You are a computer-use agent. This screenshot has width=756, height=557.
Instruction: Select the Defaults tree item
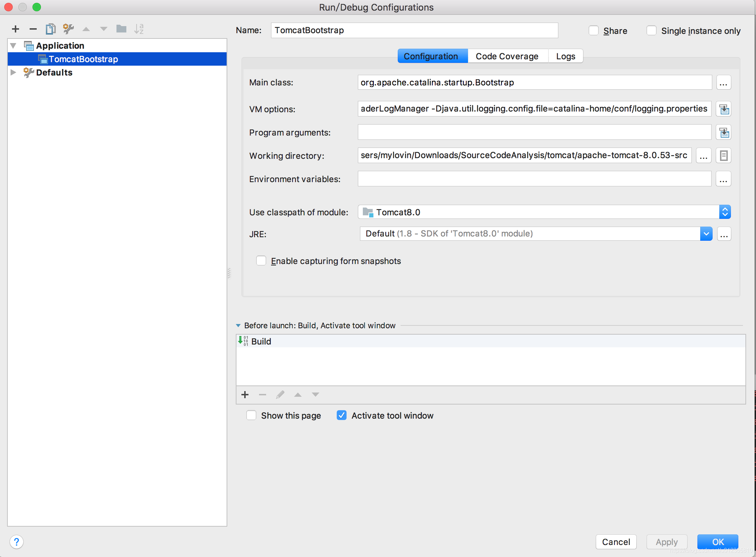[x=54, y=72]
